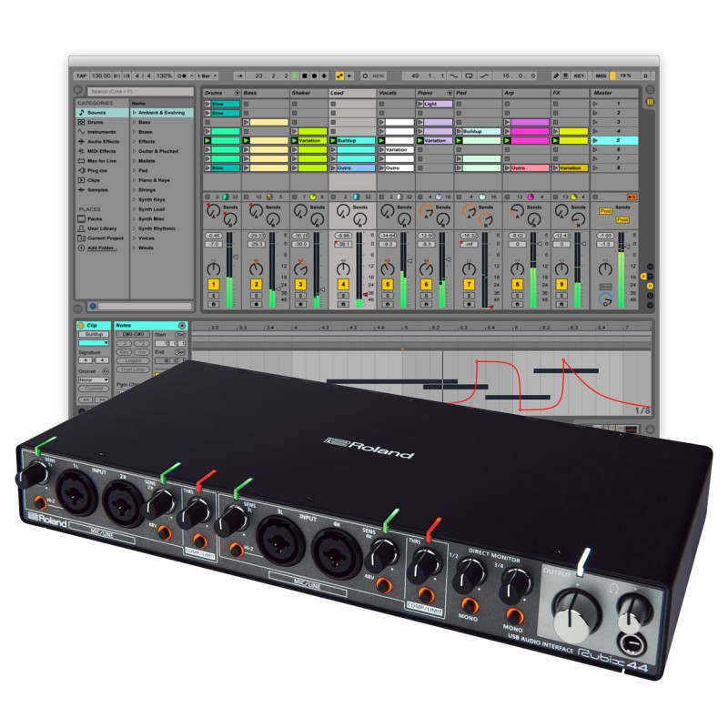Open Current Project in Places

click(102, 238)
